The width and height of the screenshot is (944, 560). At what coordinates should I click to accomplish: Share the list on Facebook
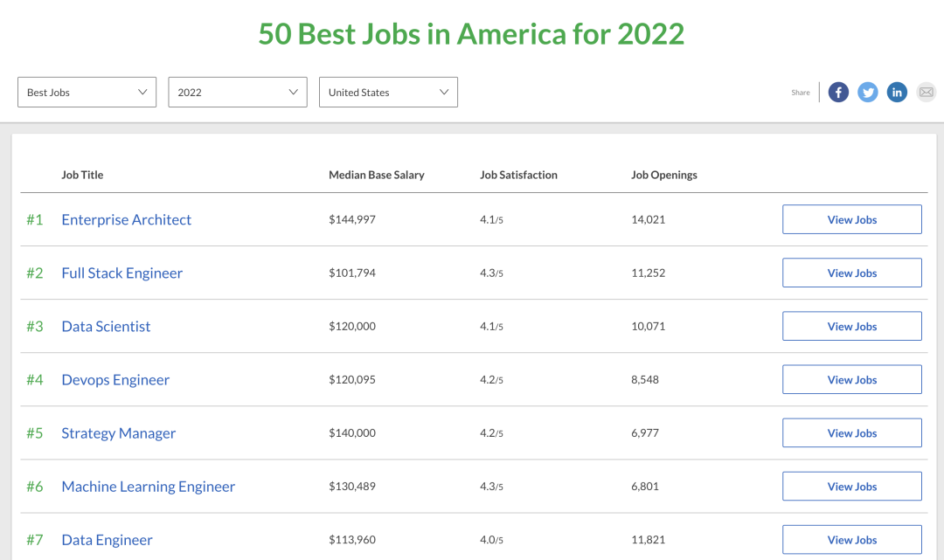coord(838,92)
